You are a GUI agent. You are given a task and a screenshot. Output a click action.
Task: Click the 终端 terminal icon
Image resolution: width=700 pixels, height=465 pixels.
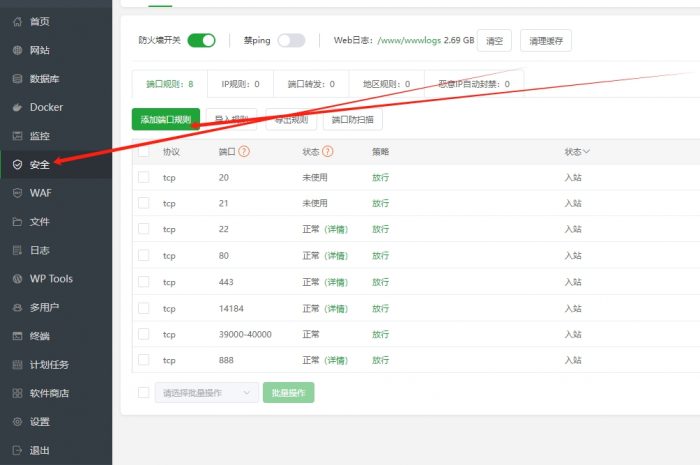[x=17, y=336]
